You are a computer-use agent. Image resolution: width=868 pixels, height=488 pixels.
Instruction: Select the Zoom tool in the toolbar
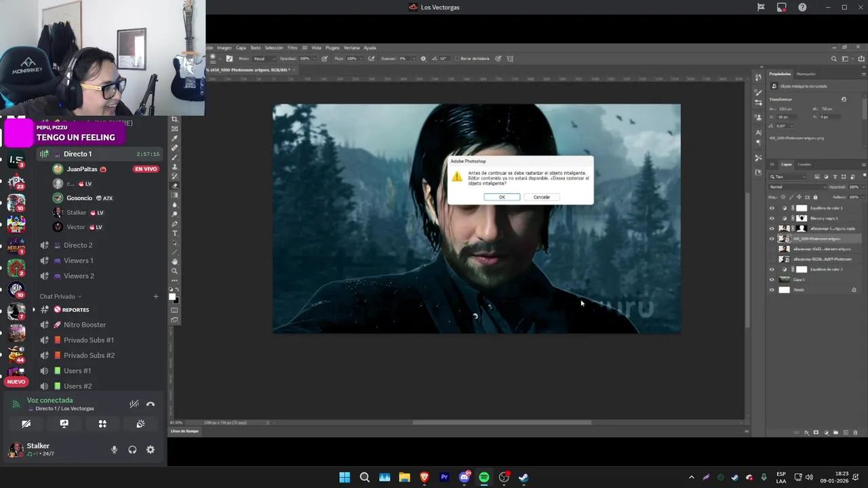pyautogui.click(x=174, y=271)
